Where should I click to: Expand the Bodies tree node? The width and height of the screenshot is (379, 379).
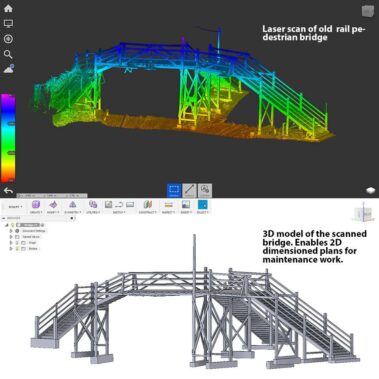pos(11,249)
